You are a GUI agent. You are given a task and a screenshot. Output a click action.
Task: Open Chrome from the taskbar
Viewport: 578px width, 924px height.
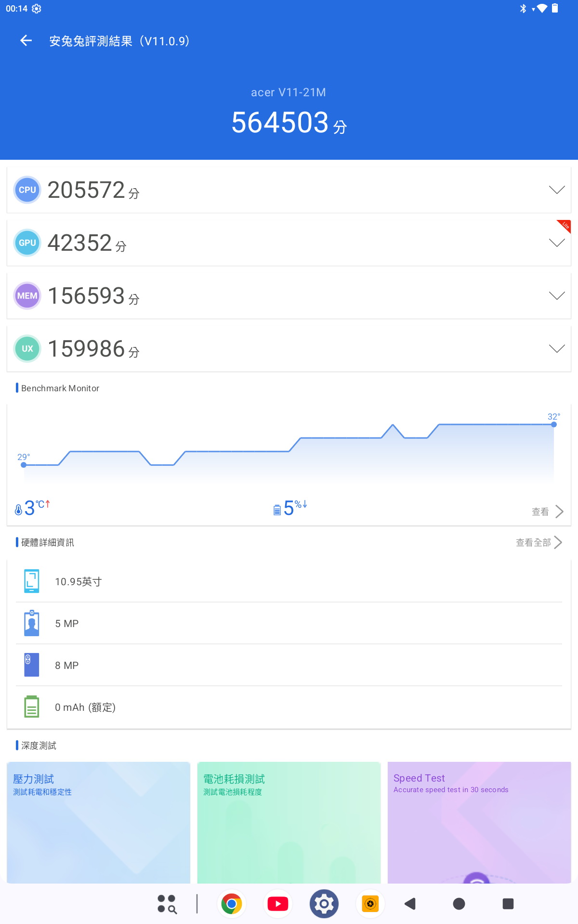(x=232, y=904)
